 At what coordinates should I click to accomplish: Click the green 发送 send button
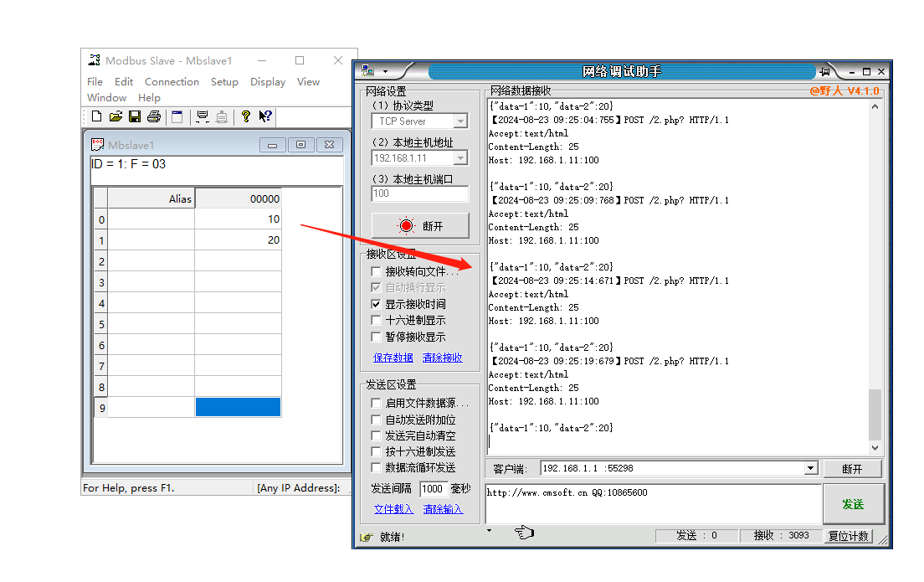[853, 504]
